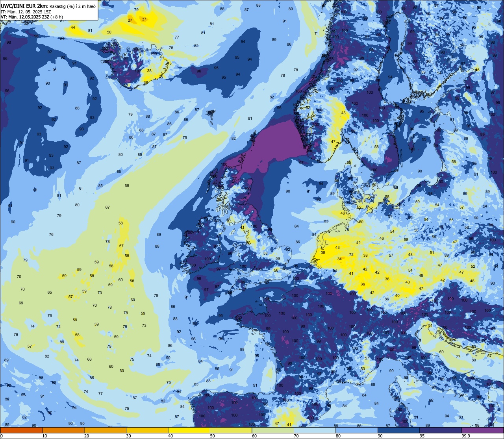The height and width of the screenshot is (439, 504).
Task: Click the legend swatch between 50 and 60
Action: 231,430
